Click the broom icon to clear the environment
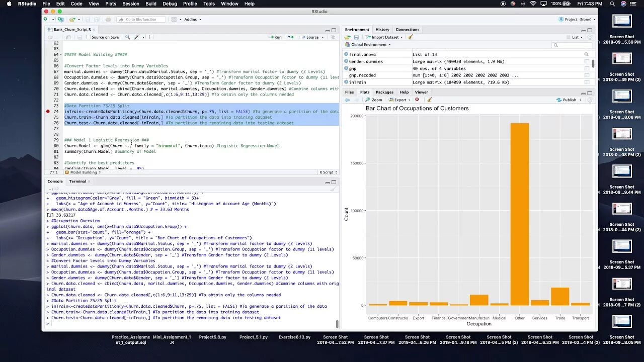644x362 pixels. coord(411,37)
